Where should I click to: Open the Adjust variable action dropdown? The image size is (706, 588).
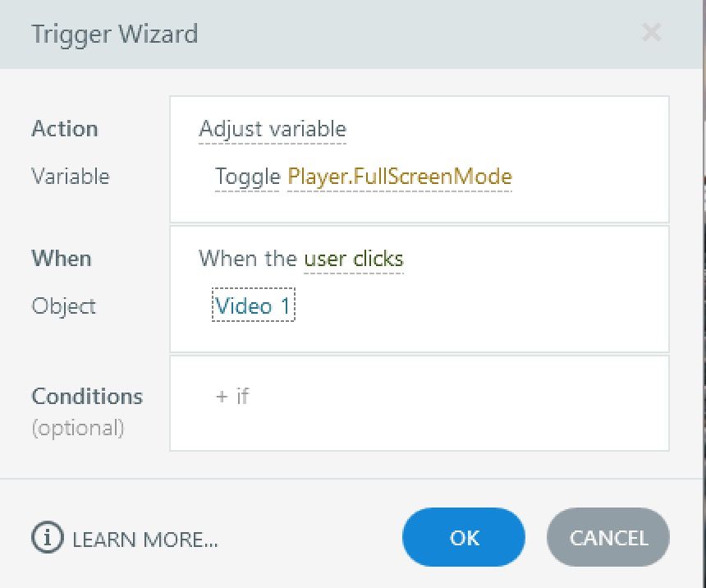point(273,129)
